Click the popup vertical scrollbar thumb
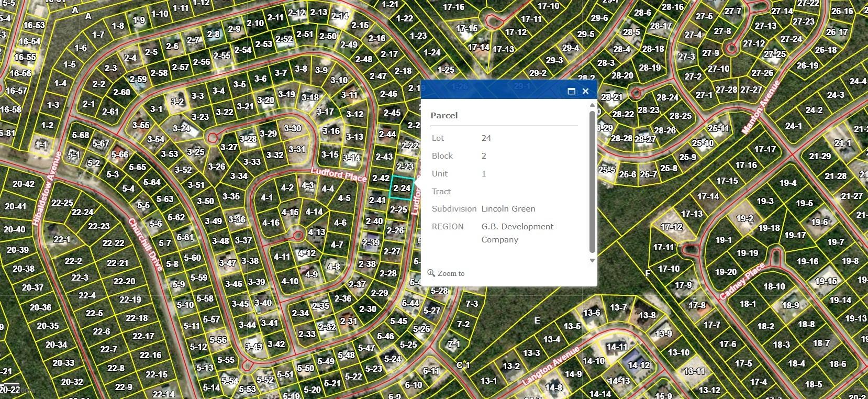The image size is (868, 399). 592,181
